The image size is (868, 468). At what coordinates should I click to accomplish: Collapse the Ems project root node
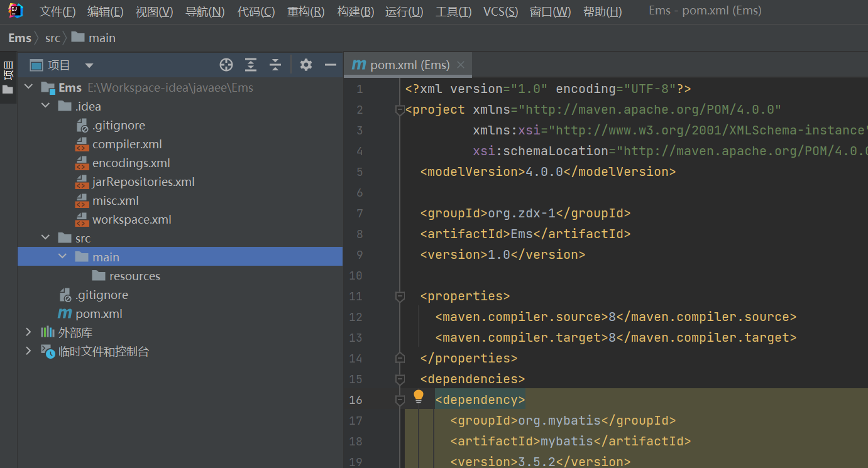click(28, 87)
